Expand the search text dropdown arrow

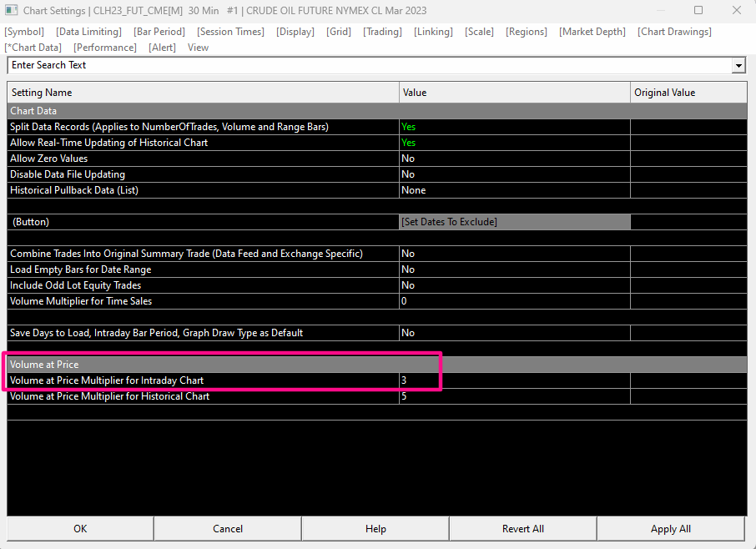pos(738,66)
